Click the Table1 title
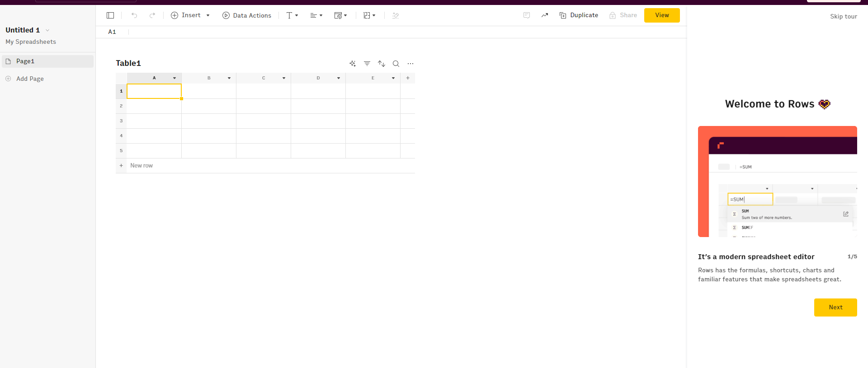 (x=128, y=63)
